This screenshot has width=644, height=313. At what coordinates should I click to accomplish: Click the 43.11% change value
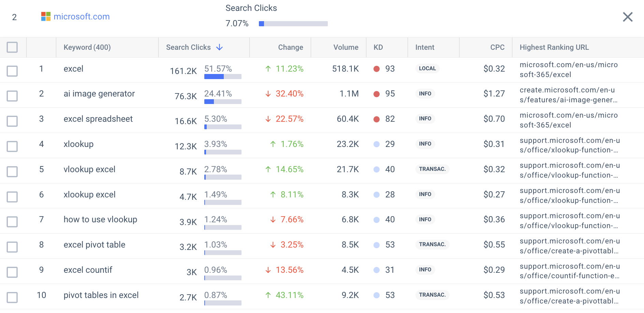click(290, 295)
